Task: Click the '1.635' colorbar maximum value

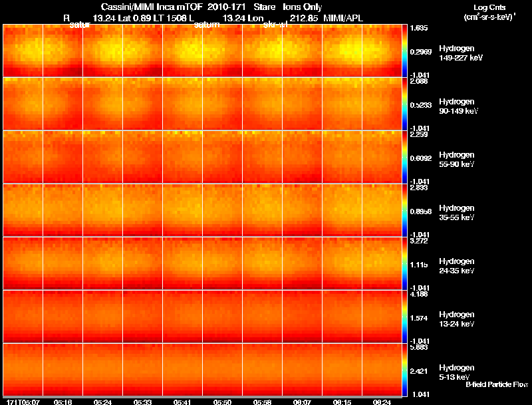Action: pyautogui.click(x=419, y=28)
